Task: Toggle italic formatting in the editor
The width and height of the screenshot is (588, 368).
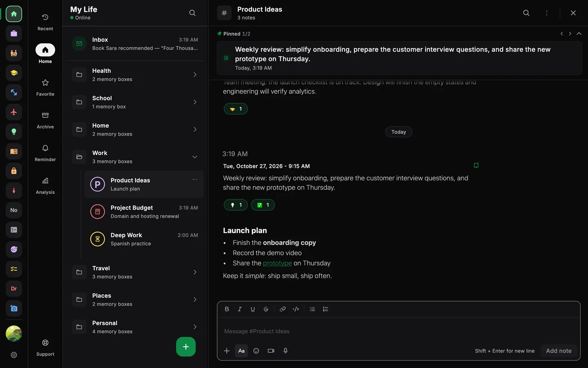Action: click(x=240, y=309)
